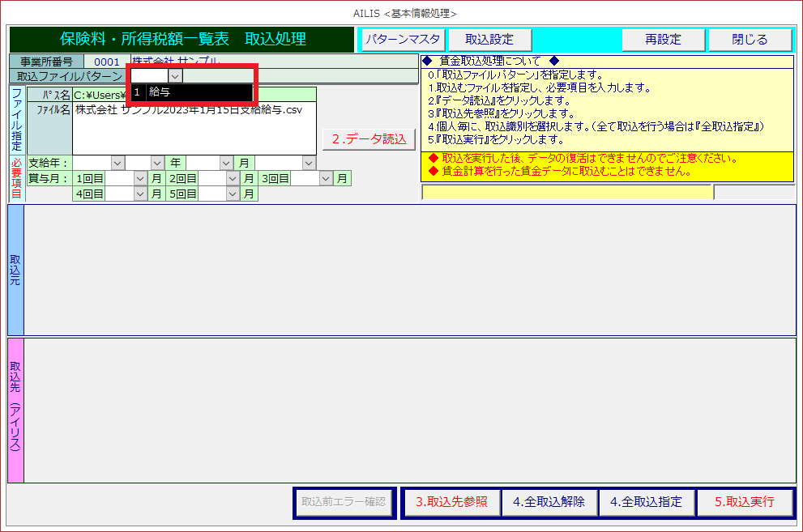Expand the 賞与月 2回目 month dropdown

(x=233, y=178)
